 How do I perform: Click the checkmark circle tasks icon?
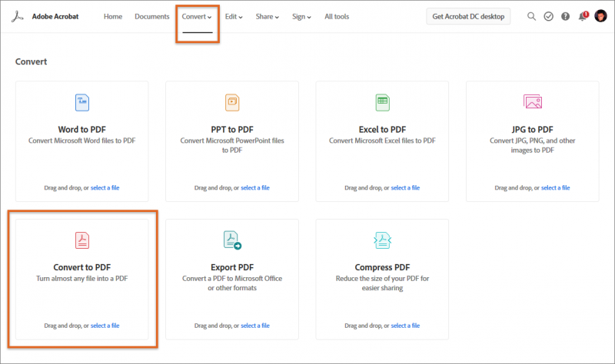(548, 16)
